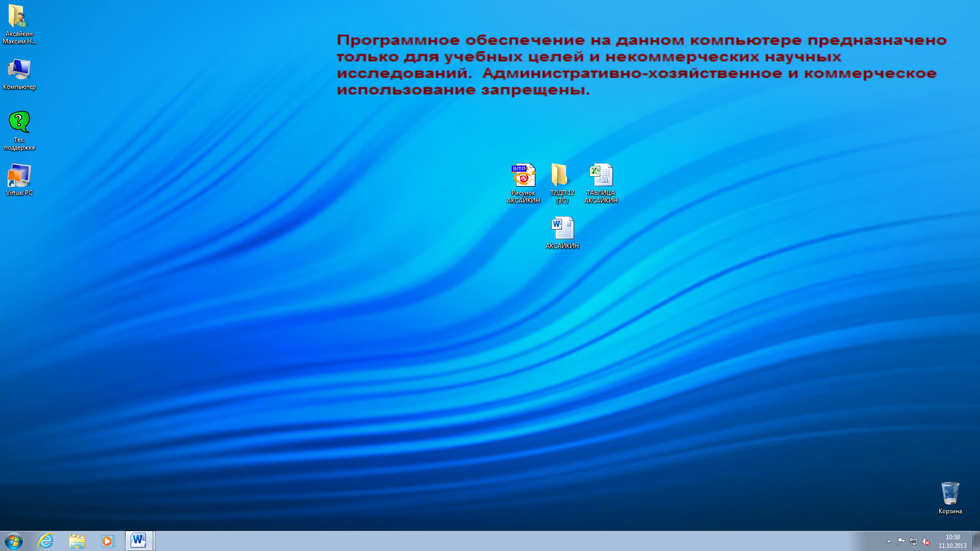Select the АКСАЙКИН Word document icon
980x551 pixels.
coord(562,233)
